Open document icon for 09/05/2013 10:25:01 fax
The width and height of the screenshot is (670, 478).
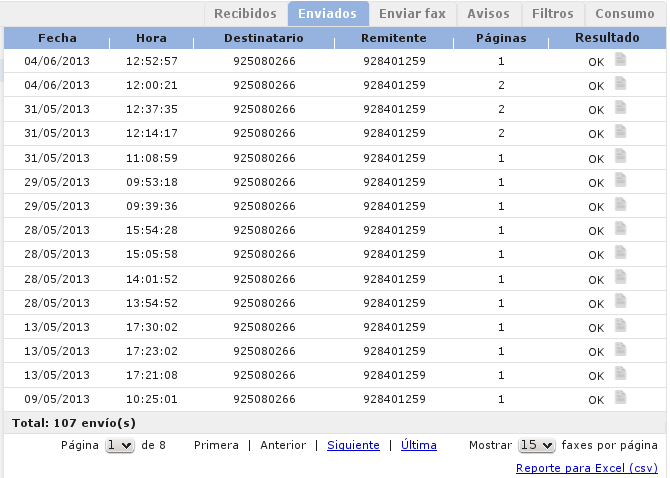click(621, 398)
